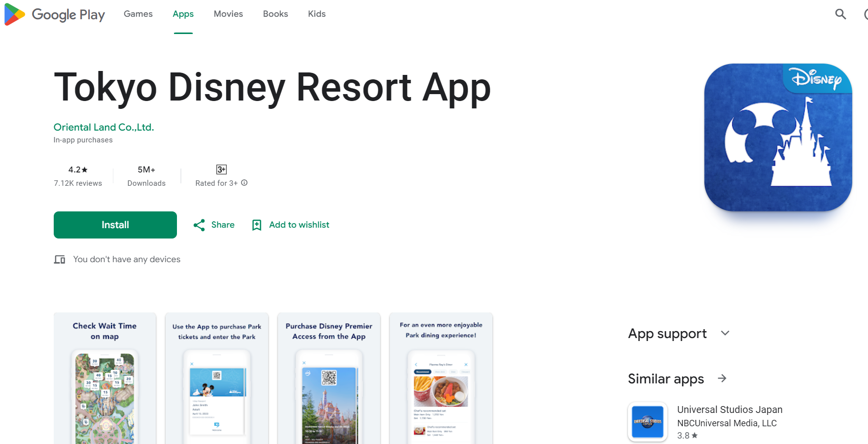This screenshot has width=868, height=444.
Task: Click 'NBCUniversal Media, LLC' developer text
Action: [727, 423]
